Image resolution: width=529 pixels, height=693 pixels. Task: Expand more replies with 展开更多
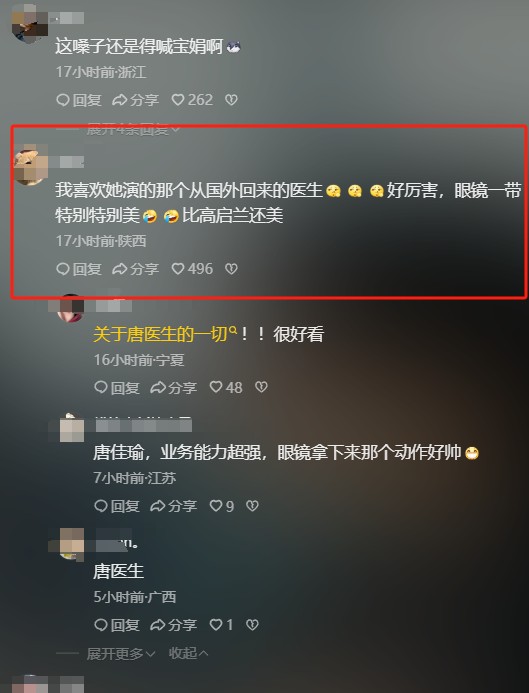(x=121, y=653)
